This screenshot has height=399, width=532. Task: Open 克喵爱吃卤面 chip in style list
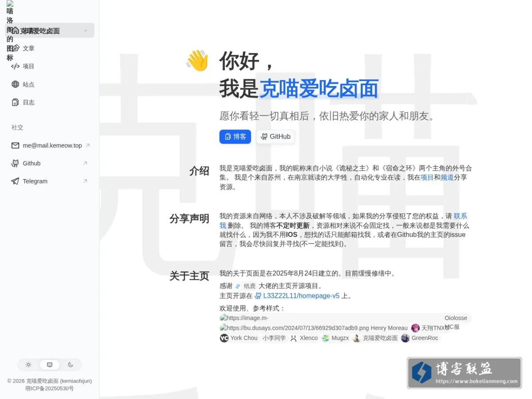point(376,338)
